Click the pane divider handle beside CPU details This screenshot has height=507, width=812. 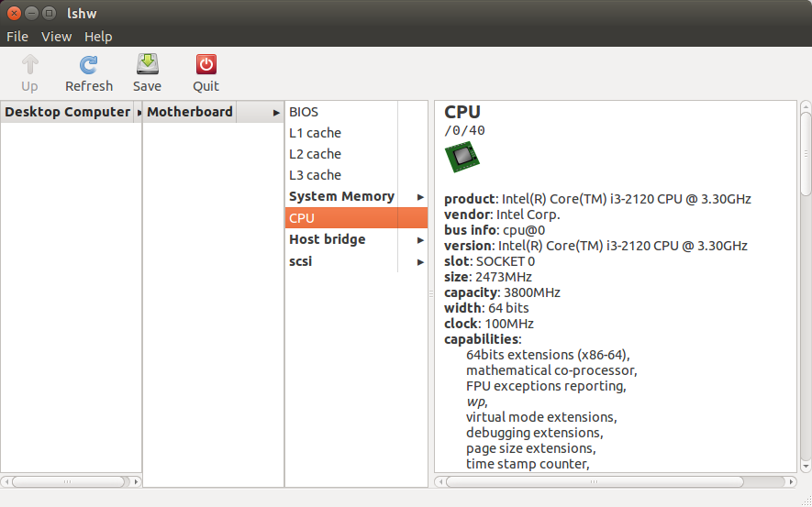pyautogui.click(x=431, y=293)
